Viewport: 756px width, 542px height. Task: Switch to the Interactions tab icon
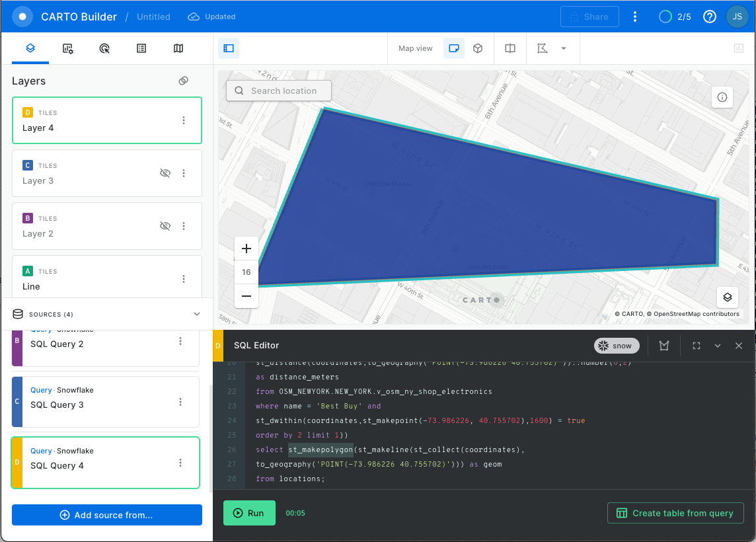pyautogui.click(x=104, y=48)
